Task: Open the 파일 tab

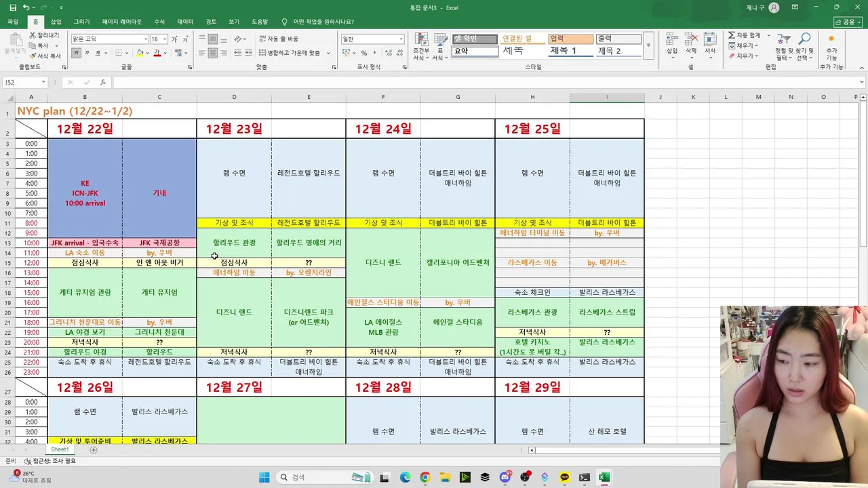Action: 13,22
